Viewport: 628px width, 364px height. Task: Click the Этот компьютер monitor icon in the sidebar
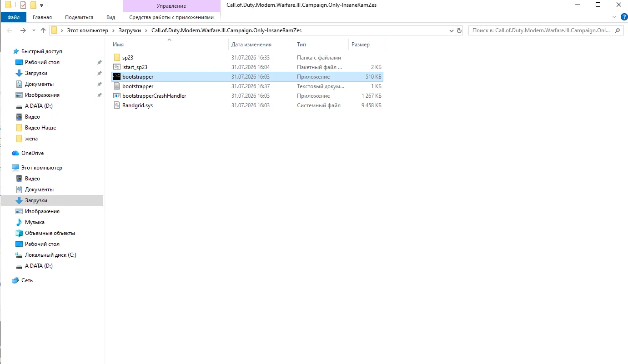point(15,168)
